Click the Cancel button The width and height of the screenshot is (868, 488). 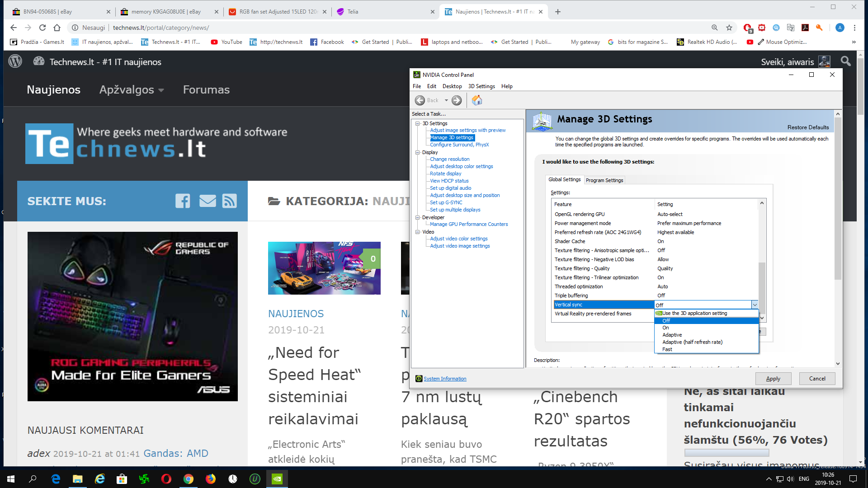817,379
